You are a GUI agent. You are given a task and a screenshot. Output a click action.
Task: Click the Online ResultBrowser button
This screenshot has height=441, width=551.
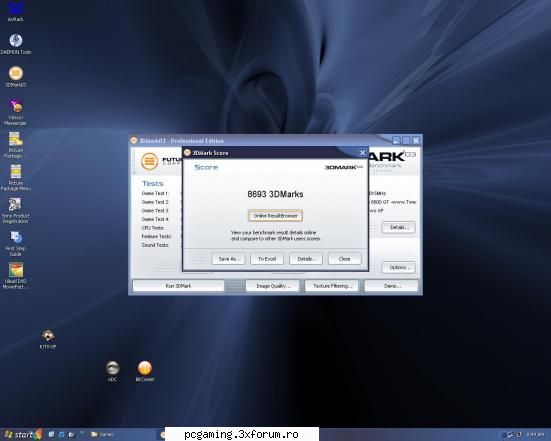(x=275, y=216)
